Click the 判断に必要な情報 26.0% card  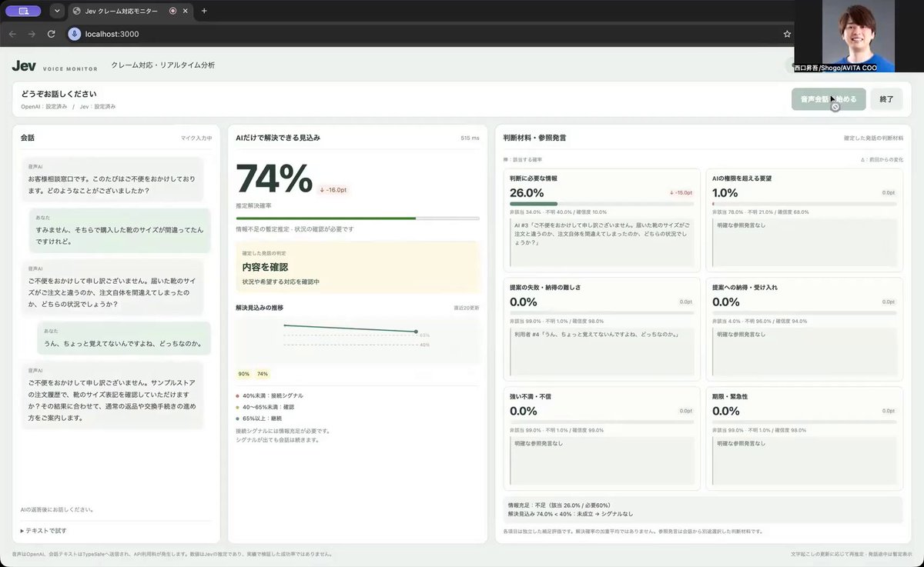click(x=601, y=220)
